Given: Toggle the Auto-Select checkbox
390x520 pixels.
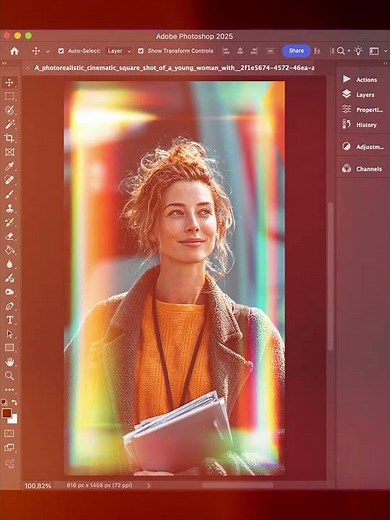Looking at the screenshot, I should [x=61, y=51].
